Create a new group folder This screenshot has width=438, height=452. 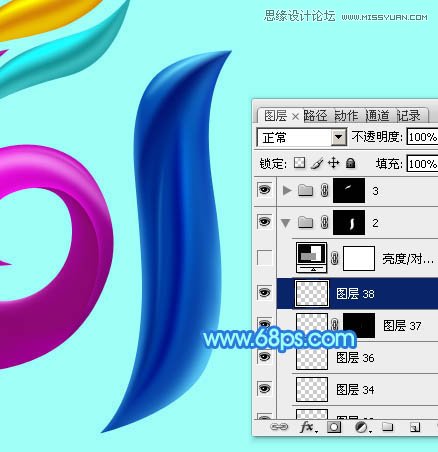[x=388, y=427]
